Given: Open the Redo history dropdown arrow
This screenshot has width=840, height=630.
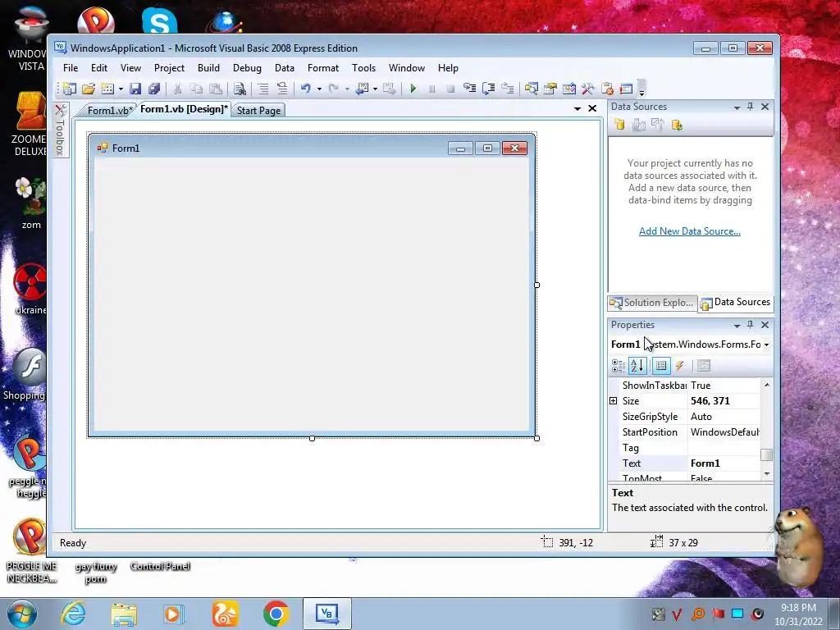Looking at the screenshot, I should pyautogui.click(x=347, y=89).
